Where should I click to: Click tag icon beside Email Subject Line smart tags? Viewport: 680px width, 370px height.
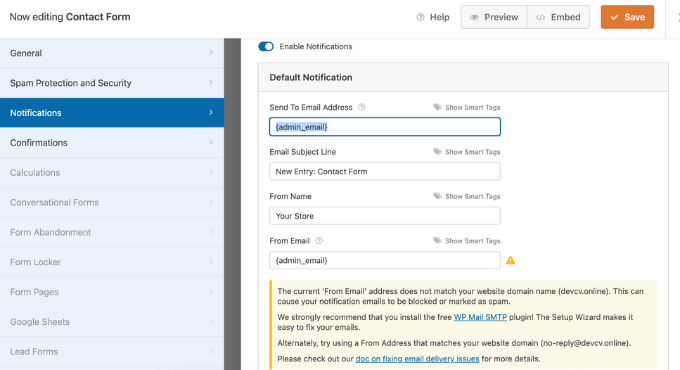(437, 151)
